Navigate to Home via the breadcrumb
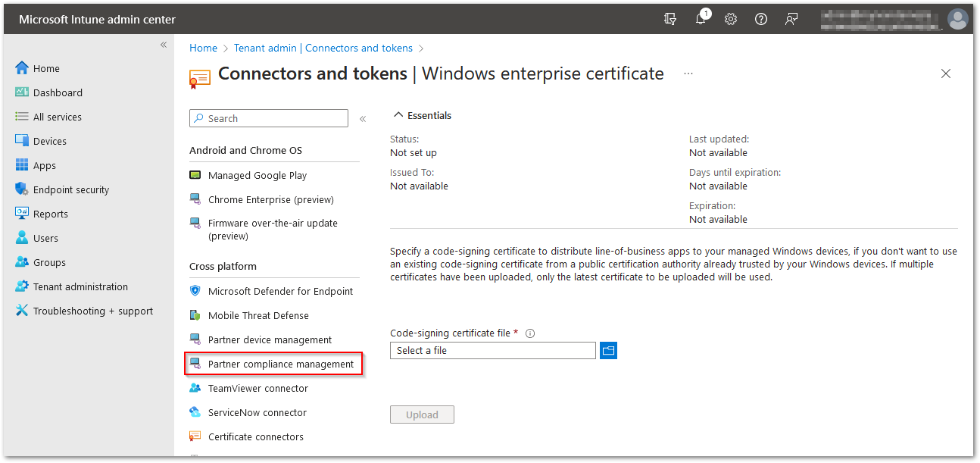This screenshot has width=980, height=463. (x=203, y=48)
